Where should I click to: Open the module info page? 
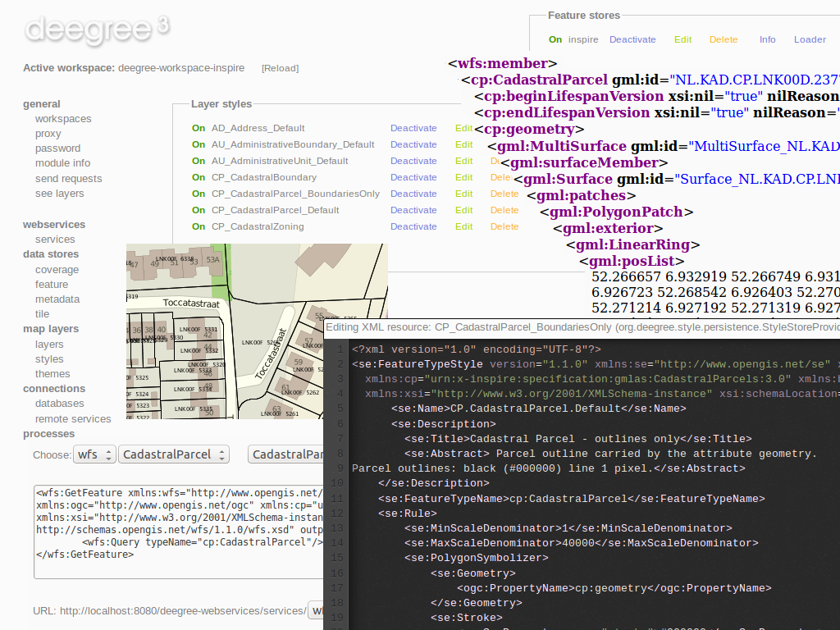click(62, 163)
